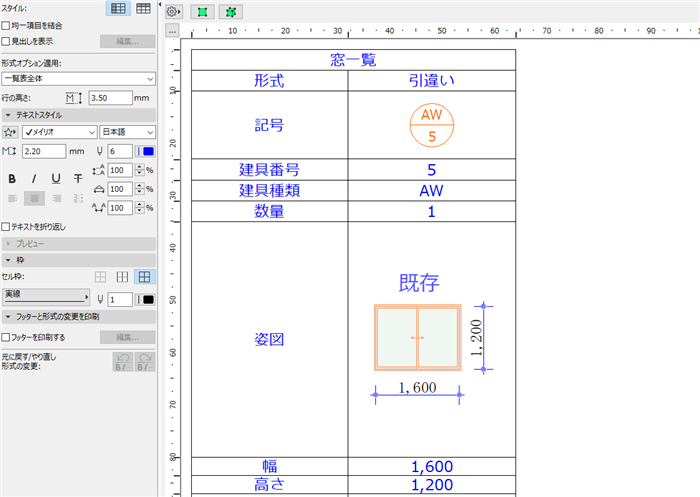Toggle underline text formatting
Image resolution: width=700 pixels, height=497 pixels.
(x=56, y=179)
